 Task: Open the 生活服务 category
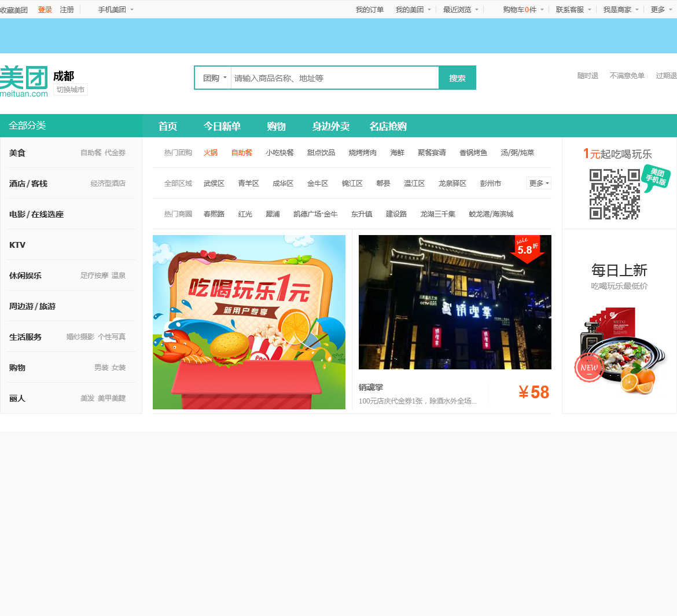point(25,337)
